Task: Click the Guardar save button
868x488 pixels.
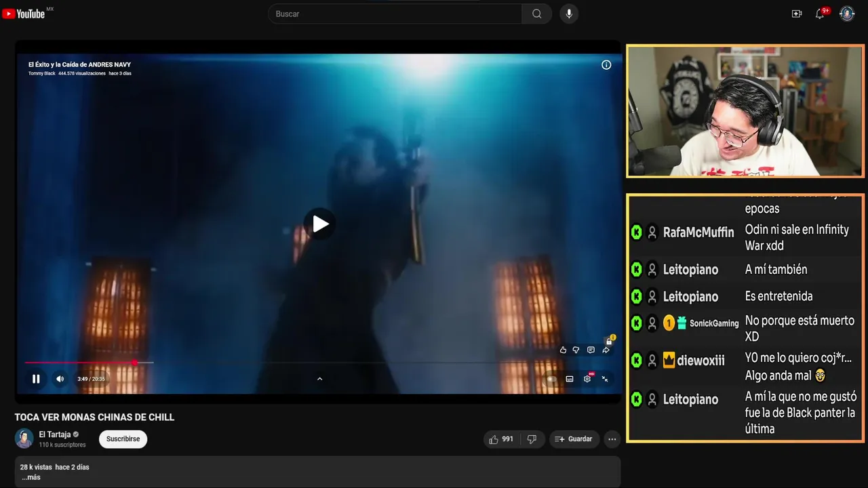Action: tap(574, 439)
